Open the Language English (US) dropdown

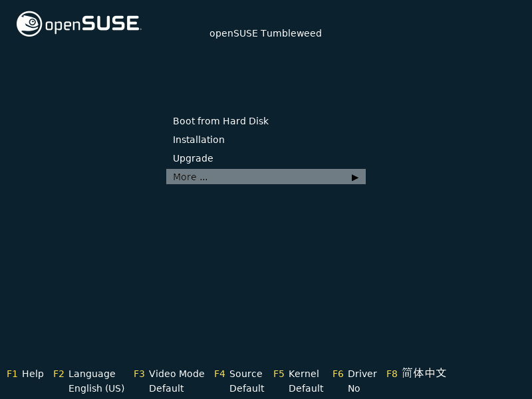click(x=96, y=388)
